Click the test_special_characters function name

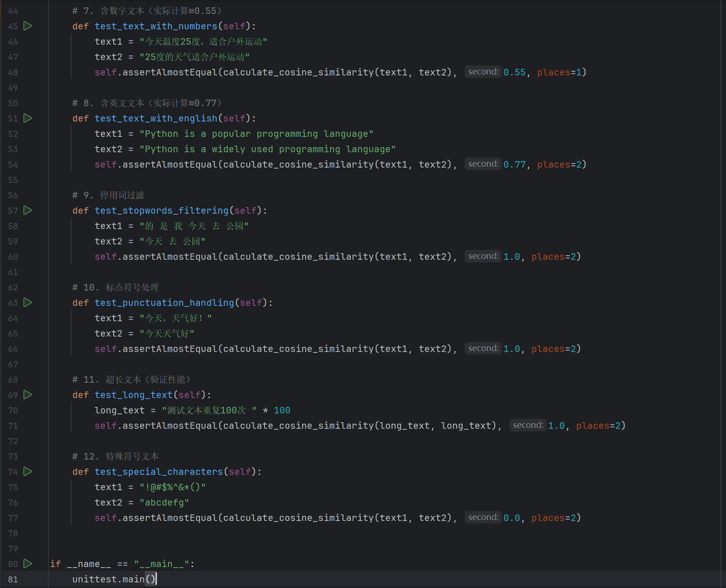(x=159, y=472)
